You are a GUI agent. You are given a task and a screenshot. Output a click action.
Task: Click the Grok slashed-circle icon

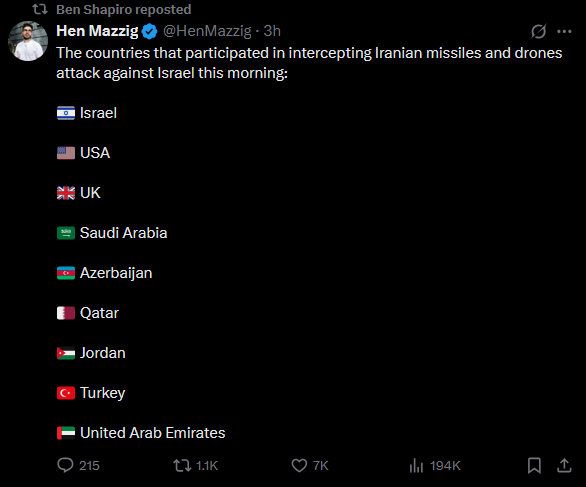539,31
